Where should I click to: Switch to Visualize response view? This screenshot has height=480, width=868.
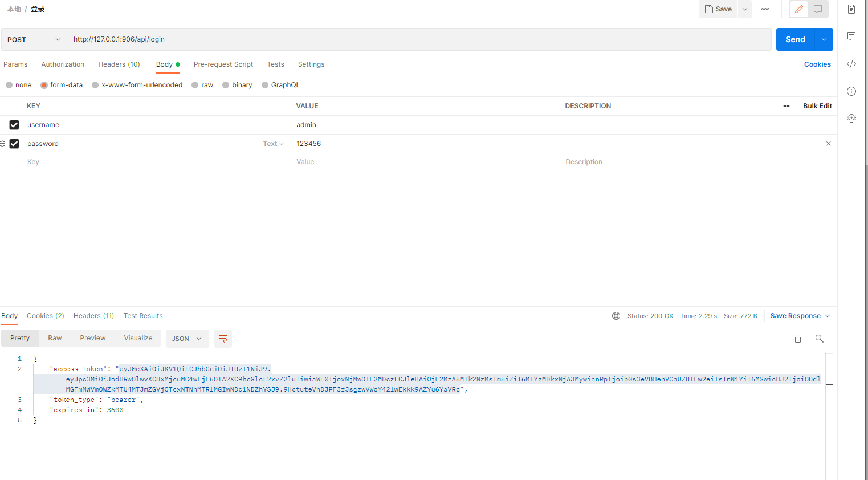click(x=138, y=338)
